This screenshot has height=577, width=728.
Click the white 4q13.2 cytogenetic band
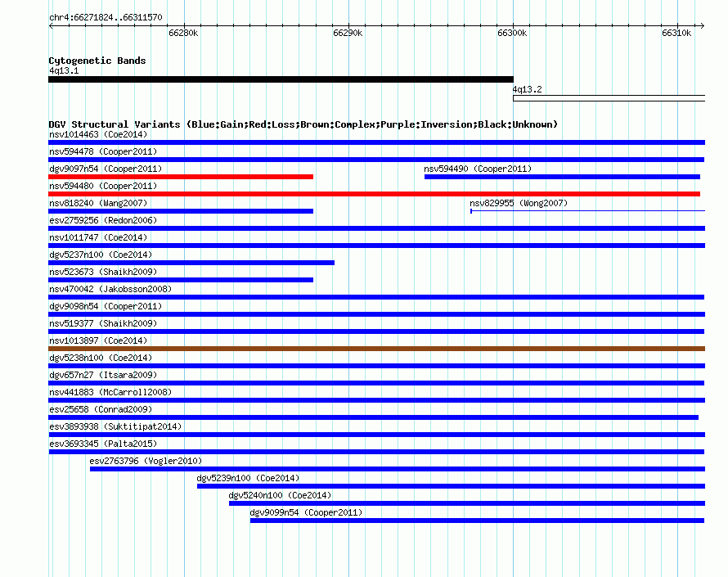609,98
